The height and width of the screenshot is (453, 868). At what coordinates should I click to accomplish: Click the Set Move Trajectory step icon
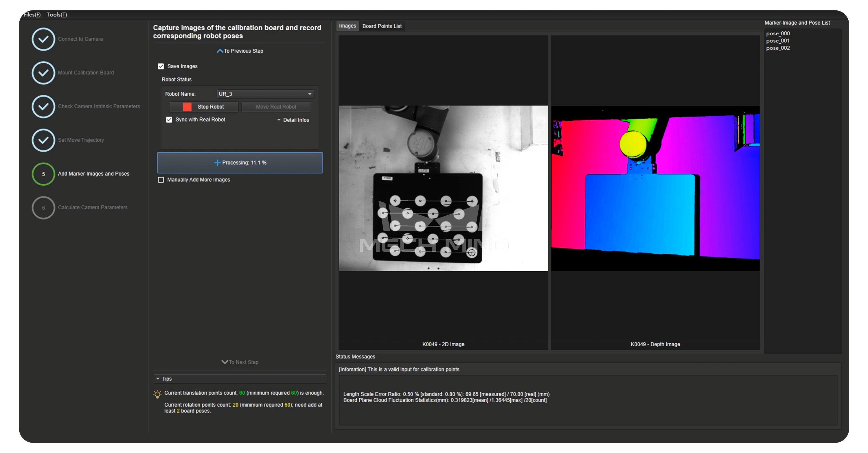pyautogui.click(x=43, y=140)
